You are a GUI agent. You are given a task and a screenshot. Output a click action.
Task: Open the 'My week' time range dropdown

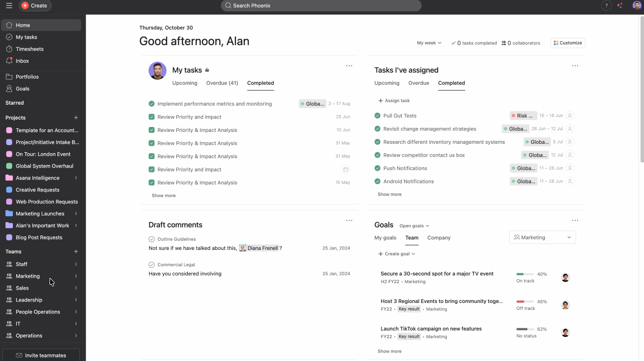coord(429,43)
